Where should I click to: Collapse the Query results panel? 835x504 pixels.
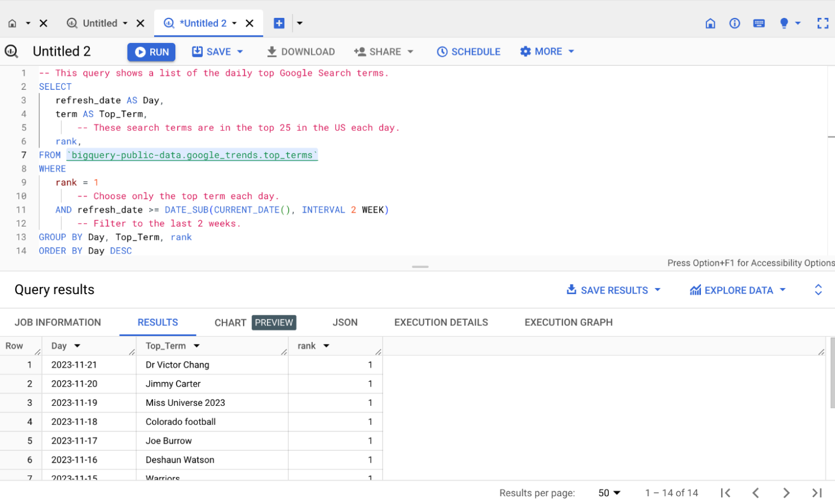(818, 290)
